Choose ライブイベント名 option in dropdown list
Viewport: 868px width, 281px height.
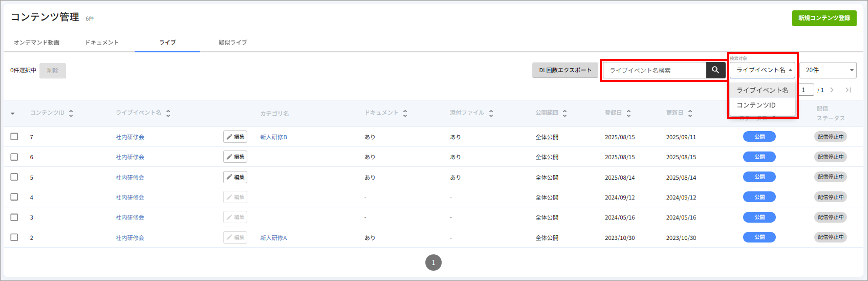[x=762, y=90]
